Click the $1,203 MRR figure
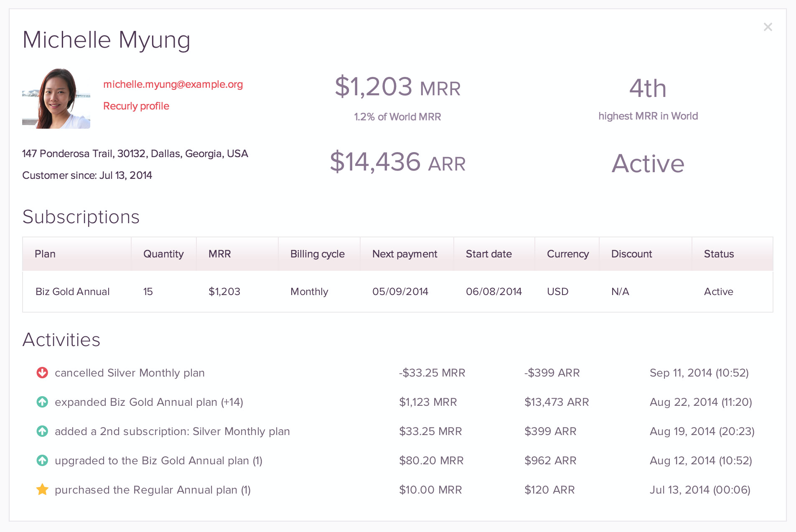Image resolution: width=796 pixels, height=532 pixels. click(x=397, y=88)
